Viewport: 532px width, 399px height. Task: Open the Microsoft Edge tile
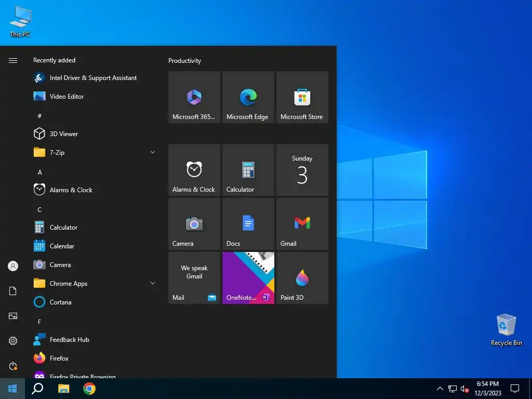tap(248, 97)
